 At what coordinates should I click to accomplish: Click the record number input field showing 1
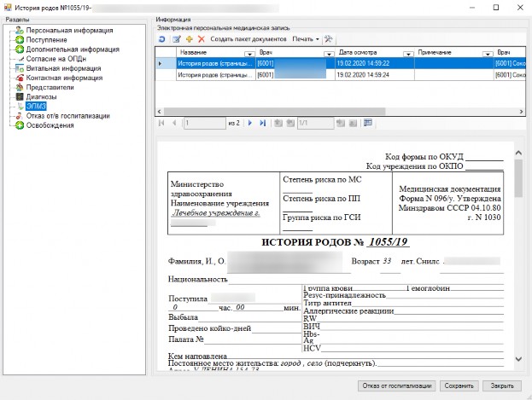[x=205, y=123]
